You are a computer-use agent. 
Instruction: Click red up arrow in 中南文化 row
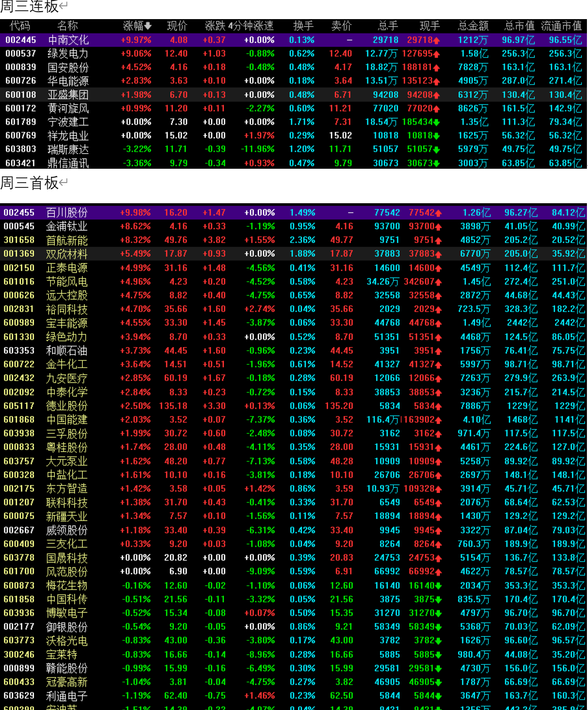pyautogui.click(x=436, y=40)
